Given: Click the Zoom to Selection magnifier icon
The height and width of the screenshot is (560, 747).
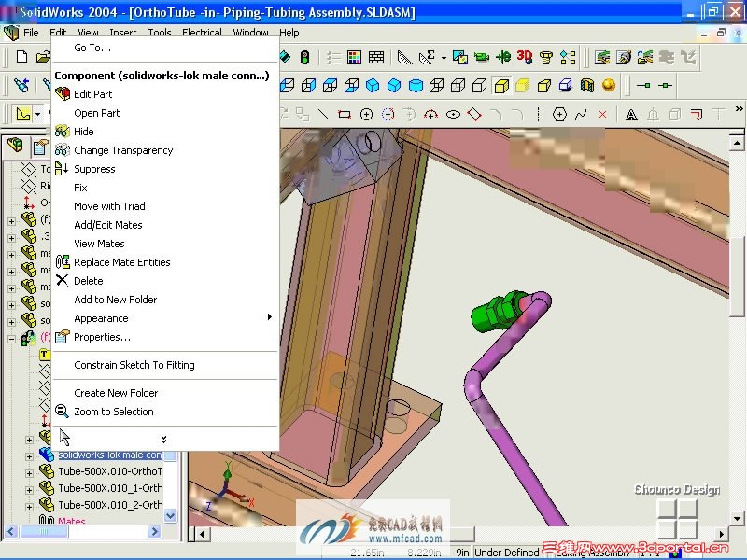Looking at the screenshot, I should (x=62, y=411).
